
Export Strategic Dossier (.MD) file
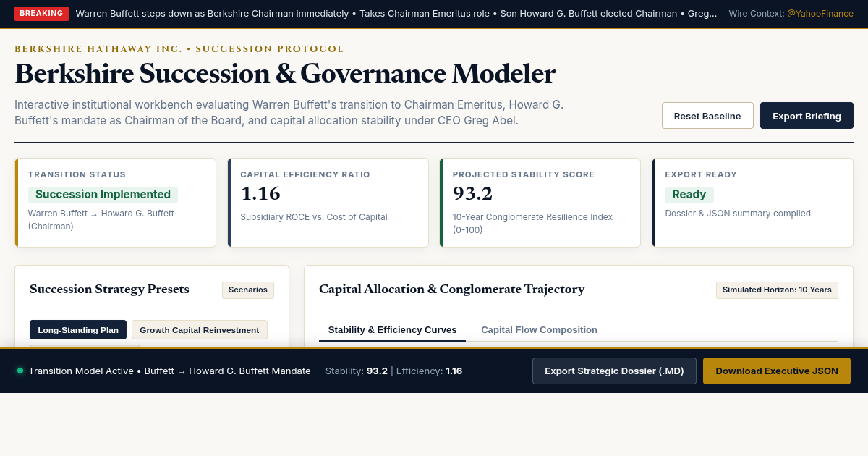[x=614, y=371]
